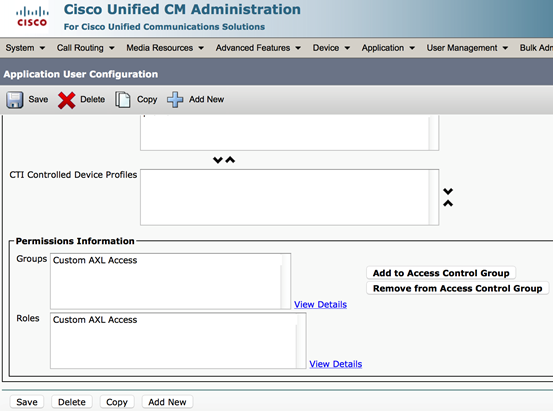Click the red X Delete icon

point(66,100)
